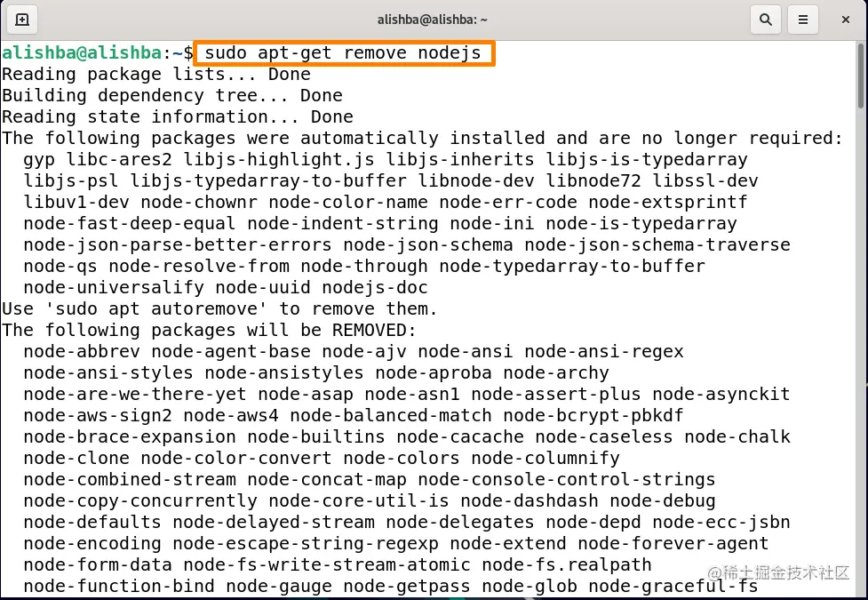Select the gyp package name
868x600 pixels.
[39, 159]
